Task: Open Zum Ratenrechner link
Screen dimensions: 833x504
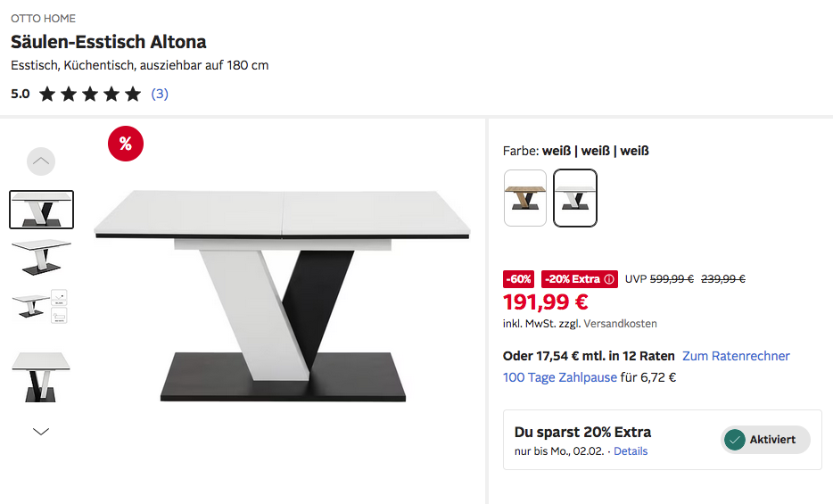Action: click(736, 356)
